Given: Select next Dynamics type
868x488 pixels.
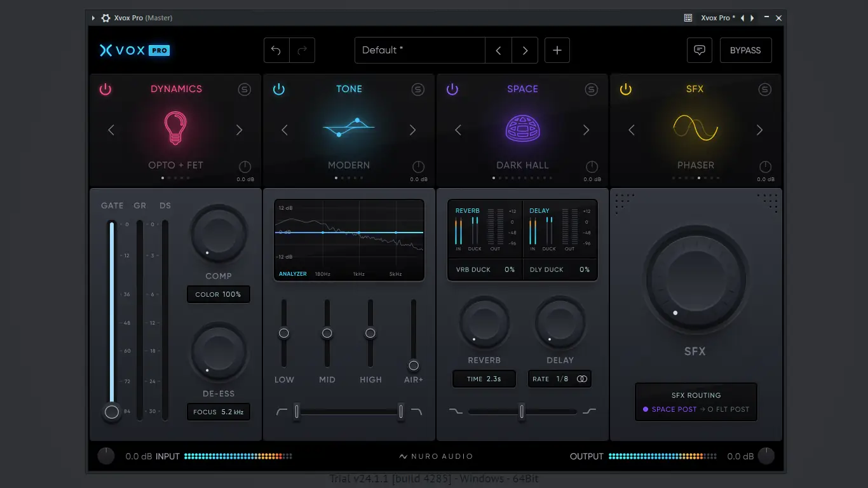Looking at the screenshot, I should [240, 130].
